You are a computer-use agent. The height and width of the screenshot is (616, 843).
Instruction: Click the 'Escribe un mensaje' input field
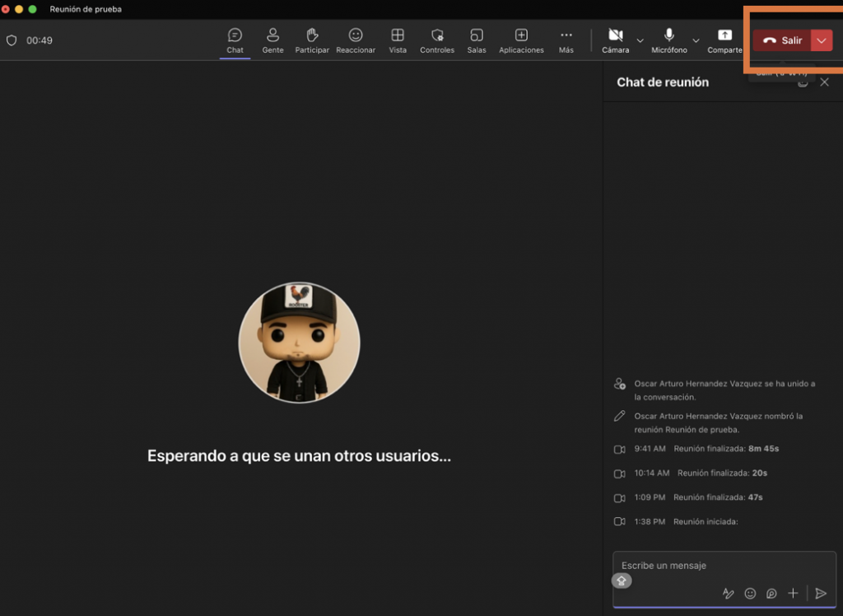(x=708, y=566)
